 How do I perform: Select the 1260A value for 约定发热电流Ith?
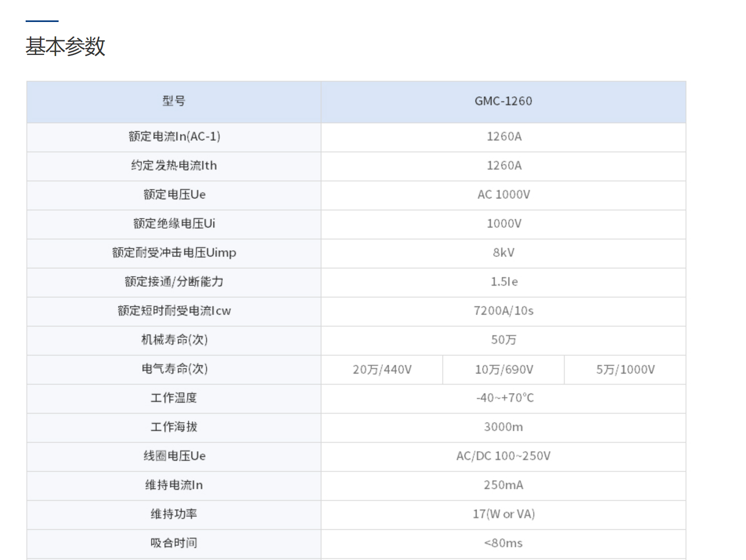(503, 165)
